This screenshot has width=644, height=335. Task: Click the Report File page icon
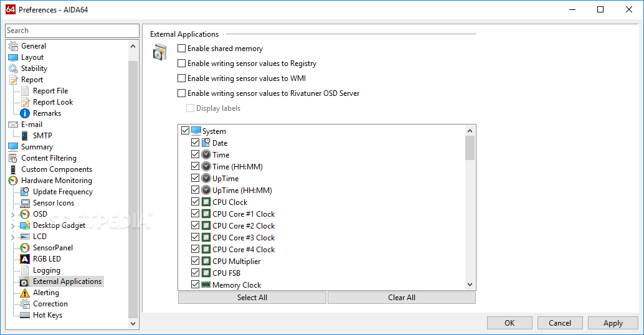(x=25, y=91)
